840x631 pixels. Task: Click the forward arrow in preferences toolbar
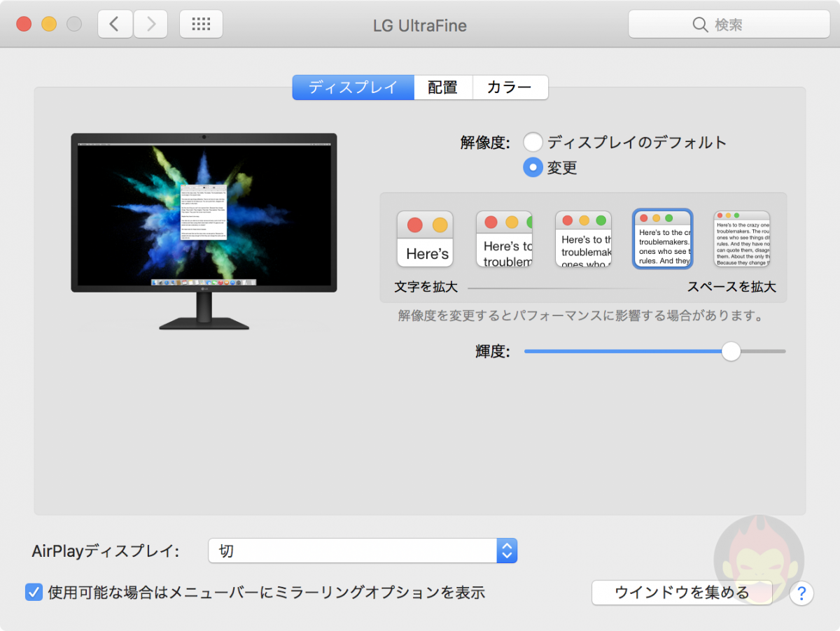click(x=149, y=24)
